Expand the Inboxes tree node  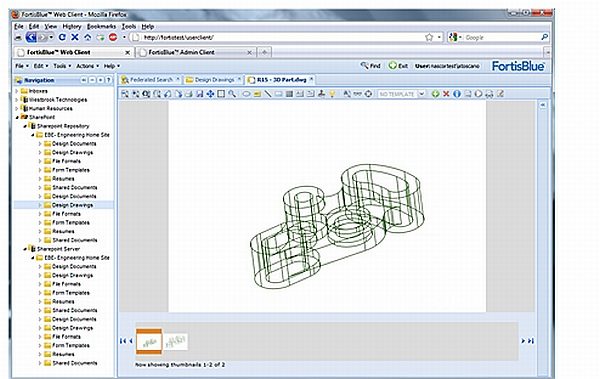point(17,91)
